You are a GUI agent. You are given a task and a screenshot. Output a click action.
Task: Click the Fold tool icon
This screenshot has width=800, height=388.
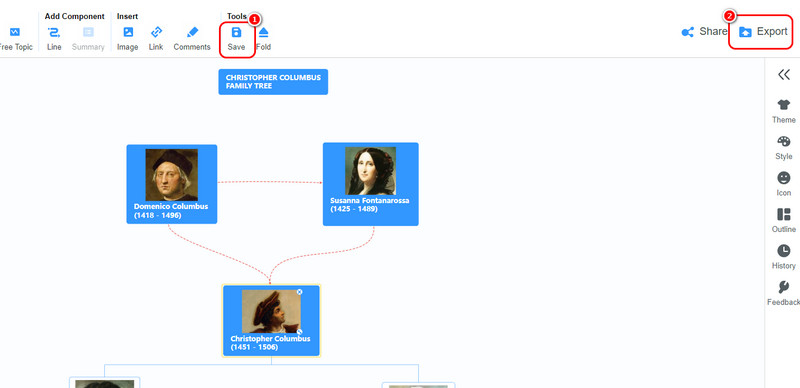[x=263, y=33]
